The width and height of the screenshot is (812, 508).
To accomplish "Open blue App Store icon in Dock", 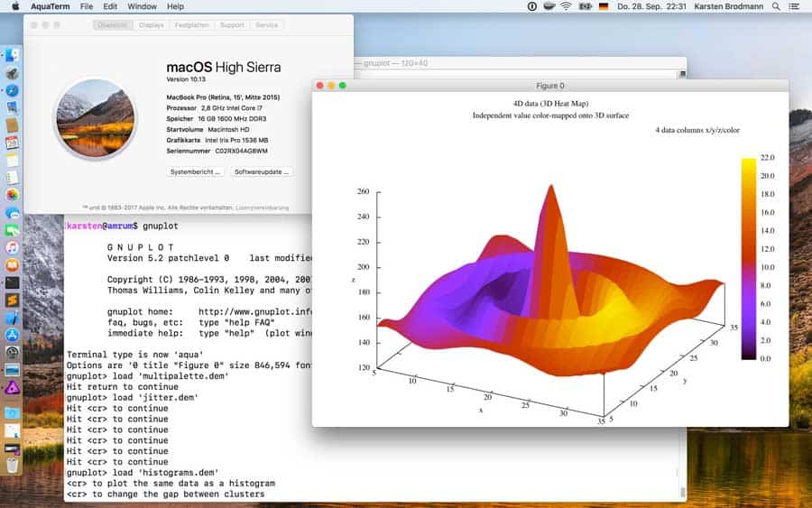I will coord(12,335).
